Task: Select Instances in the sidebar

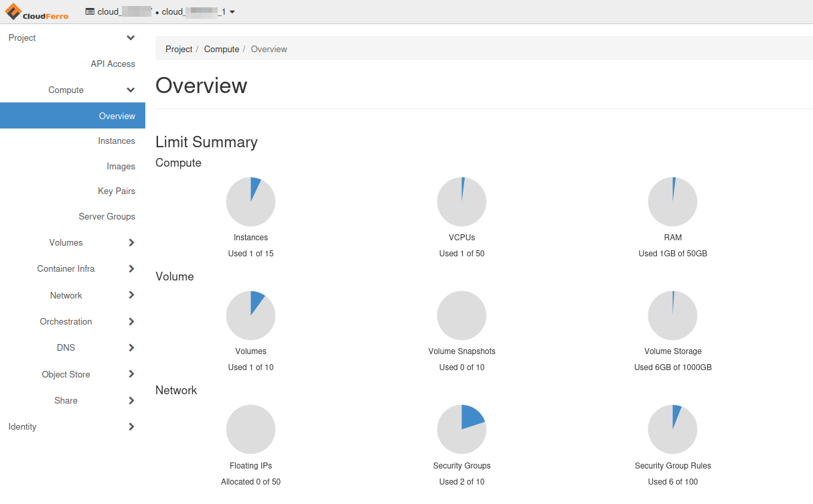Action: point(117,141)
